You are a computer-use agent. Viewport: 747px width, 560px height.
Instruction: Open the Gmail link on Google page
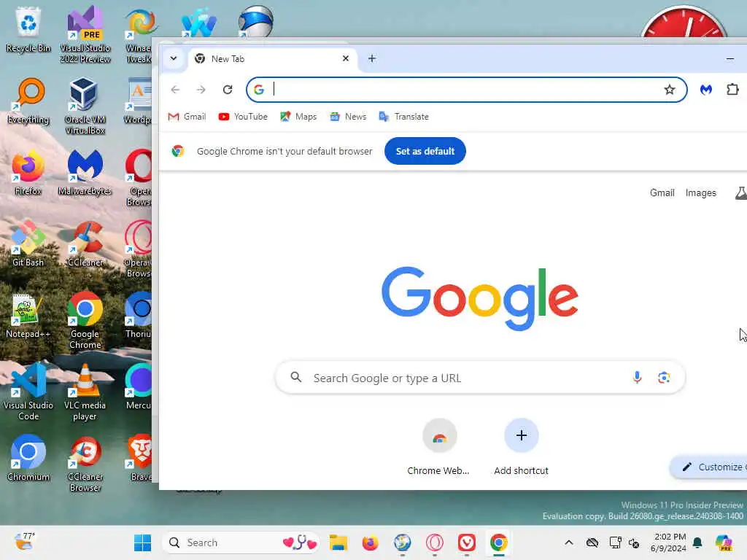[x=662, y=192]
